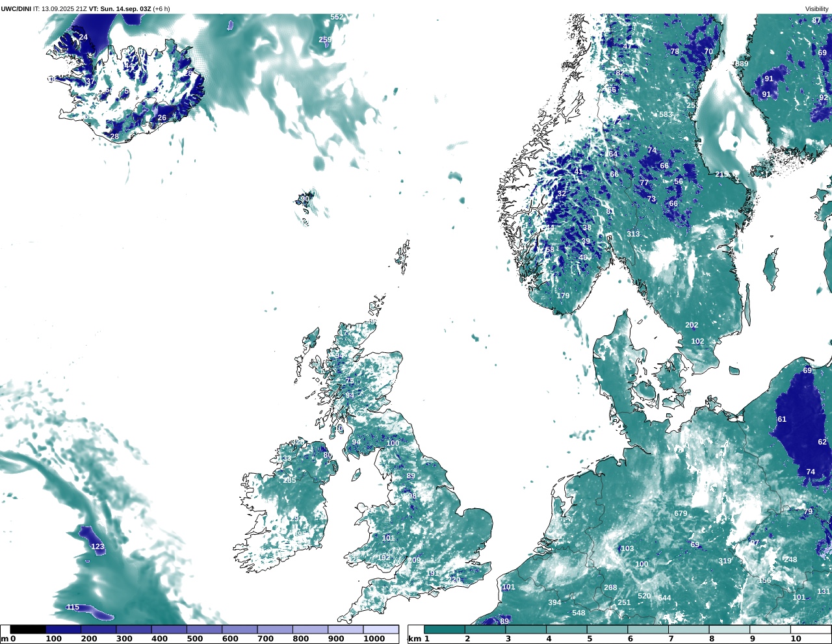This screenshot has height=644, width=832.
Task: Click the 131 value in the southeast corner
Action: click(824, 591)
